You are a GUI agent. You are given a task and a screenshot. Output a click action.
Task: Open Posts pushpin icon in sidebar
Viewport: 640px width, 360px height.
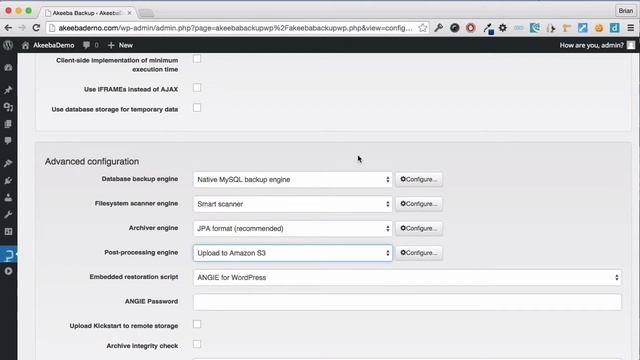[8, 90]
